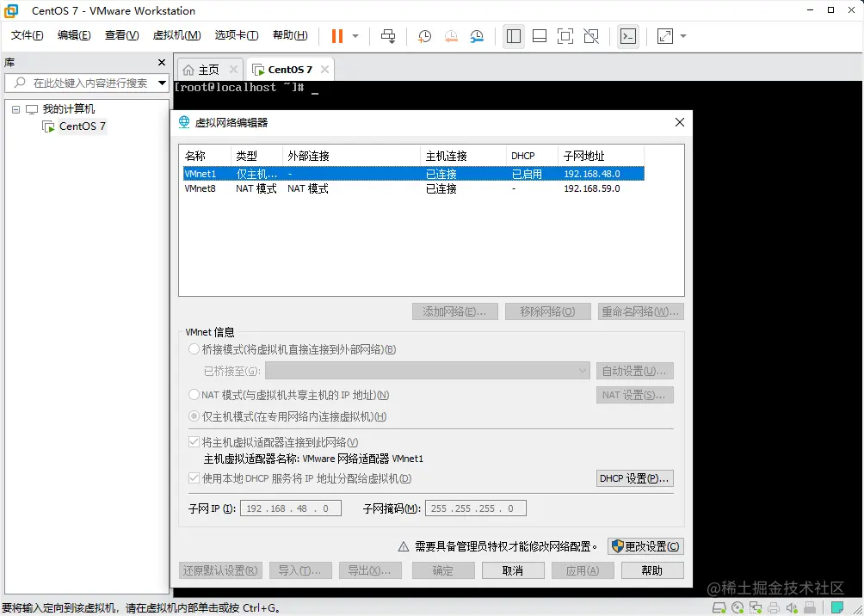The image size is (864, 616).
Task: Click the 自动设置(U)... button
Action: click(x=635, y=371)
